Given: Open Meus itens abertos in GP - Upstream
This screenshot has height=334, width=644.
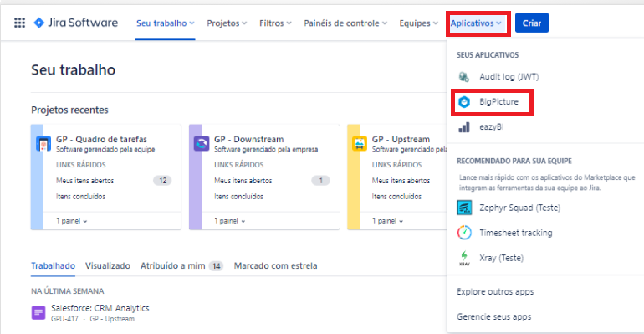Looking at the screenshot, I should point(401,181).
